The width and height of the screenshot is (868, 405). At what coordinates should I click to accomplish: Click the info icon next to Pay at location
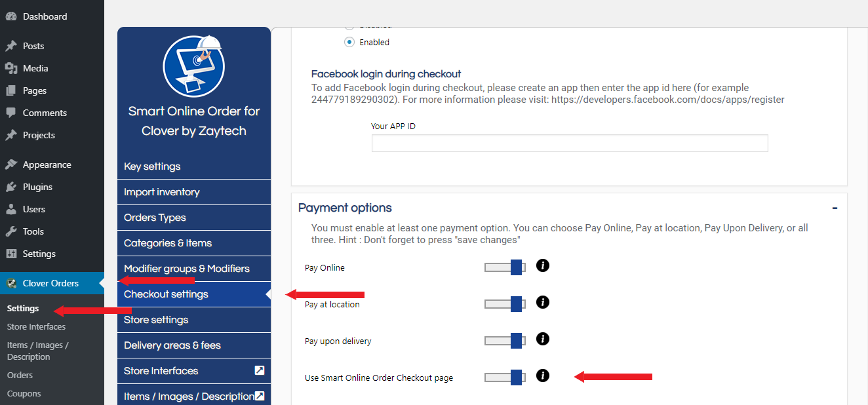point(543,302)
